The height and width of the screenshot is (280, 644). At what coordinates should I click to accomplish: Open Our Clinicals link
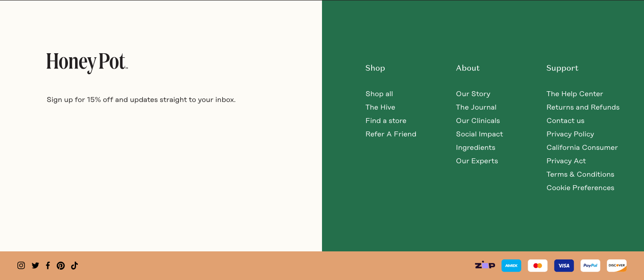478,121
